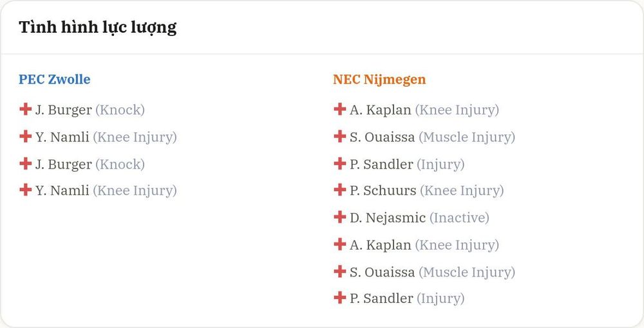Select the P. Schuurs player name
Image resolution: width=644 pixels, height=328 pixels.
[383, 190]
